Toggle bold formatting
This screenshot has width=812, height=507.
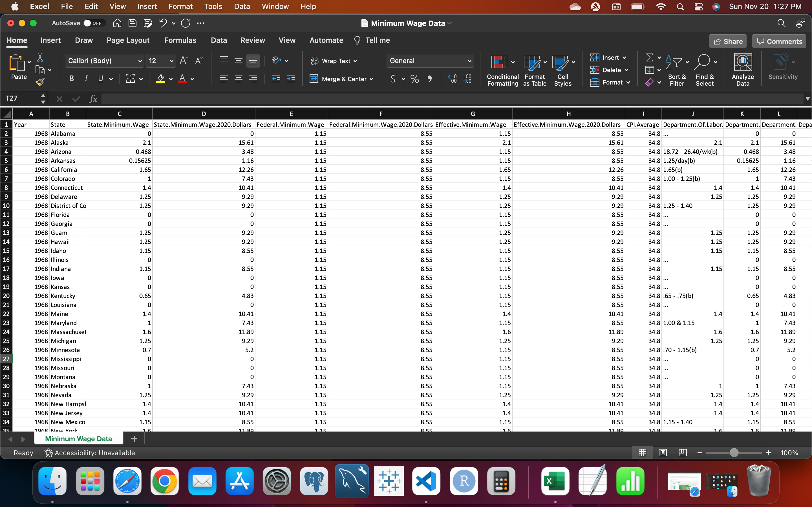pyautogui.click(x=71, y=79)
